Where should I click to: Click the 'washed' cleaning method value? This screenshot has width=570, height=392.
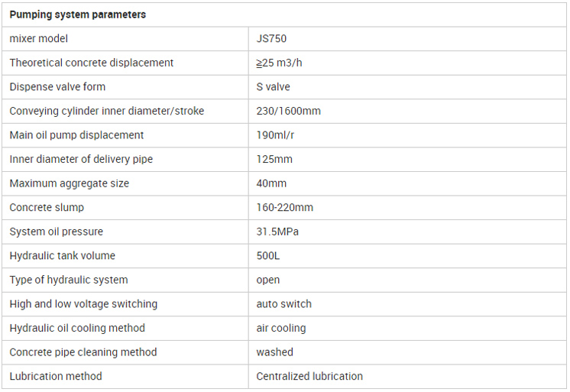[275, 352]
